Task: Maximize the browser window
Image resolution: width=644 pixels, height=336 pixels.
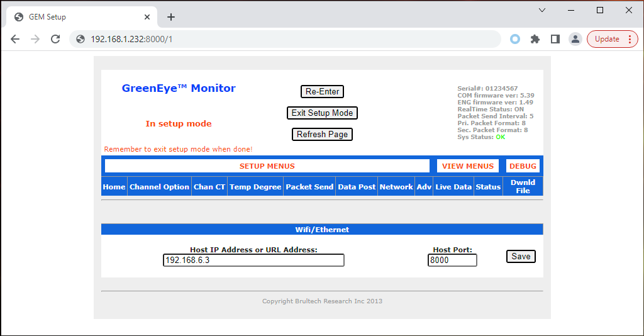Action: 600,10
